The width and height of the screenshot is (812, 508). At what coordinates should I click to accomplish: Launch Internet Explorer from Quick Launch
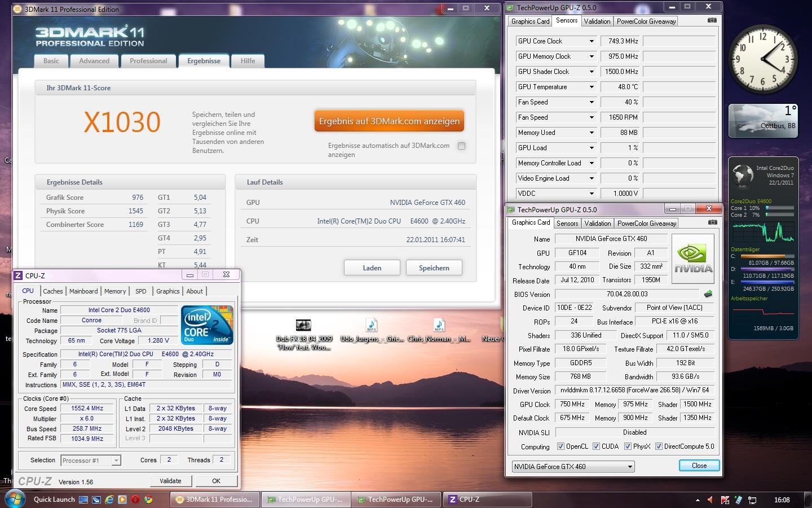tap(109, 500)
